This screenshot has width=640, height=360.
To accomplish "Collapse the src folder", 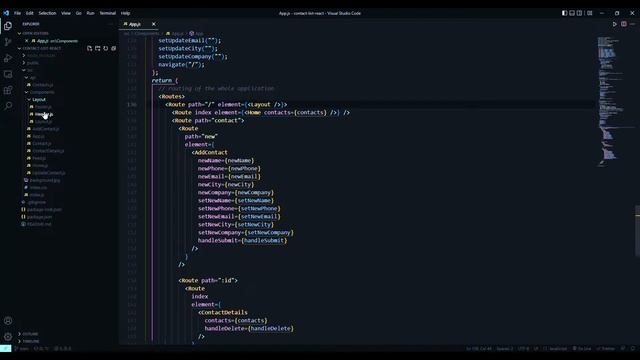I will click(28, 70).
